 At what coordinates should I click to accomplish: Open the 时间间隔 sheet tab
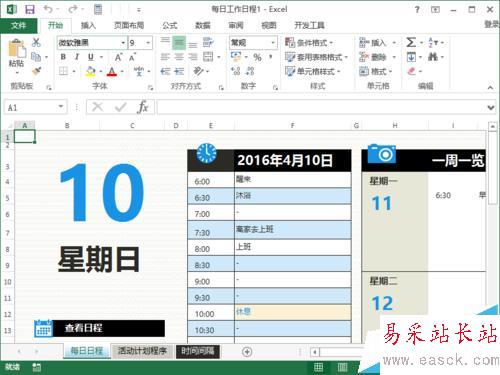198,351
